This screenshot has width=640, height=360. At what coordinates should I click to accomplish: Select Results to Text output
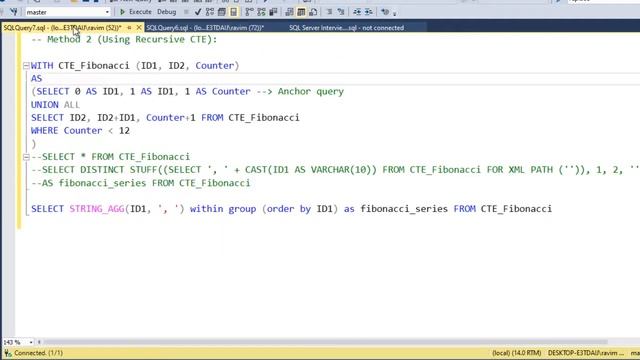tap(289, 12)
